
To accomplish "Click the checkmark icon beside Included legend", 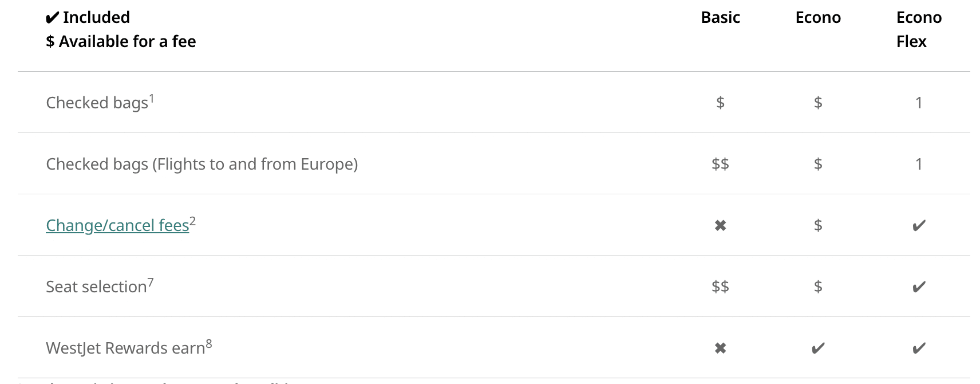I will [52, 18].
